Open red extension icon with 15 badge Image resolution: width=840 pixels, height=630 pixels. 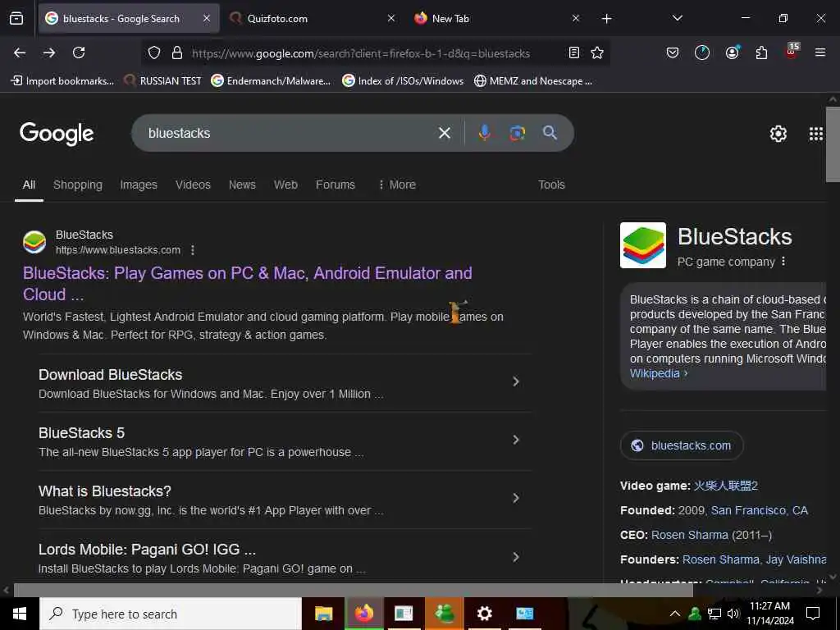792,52
